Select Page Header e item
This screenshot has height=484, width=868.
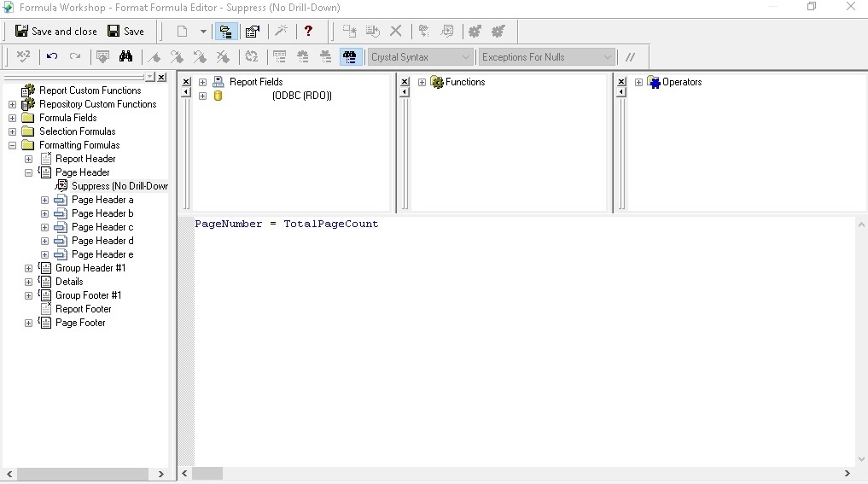pos(102,254)
